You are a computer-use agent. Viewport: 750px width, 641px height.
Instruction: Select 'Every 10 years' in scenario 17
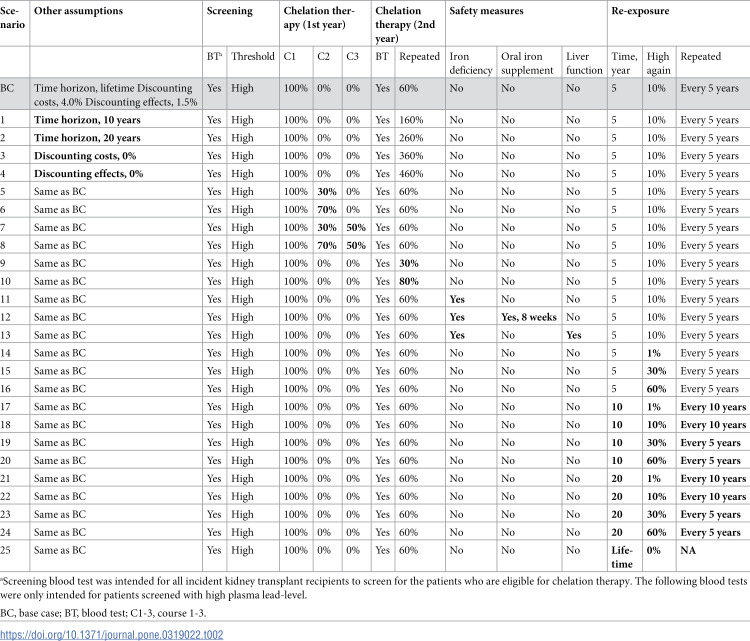[x=713, y=407]
